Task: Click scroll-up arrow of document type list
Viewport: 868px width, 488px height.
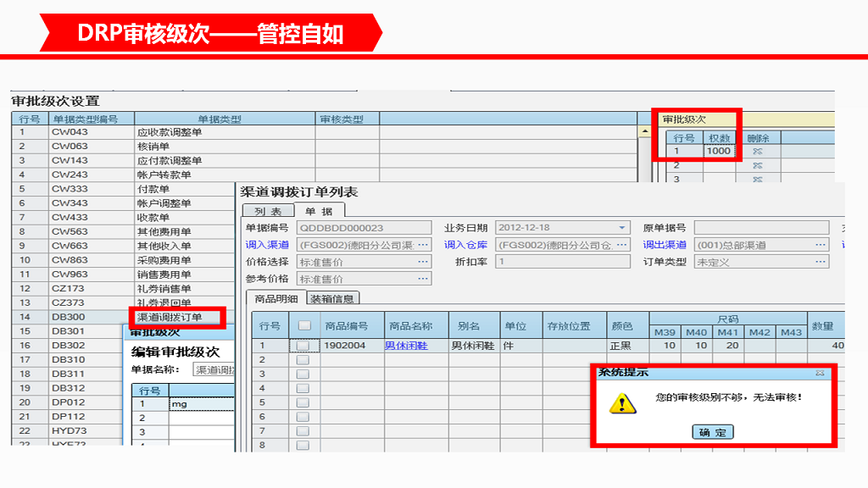Action: click(x=646, y=131)
